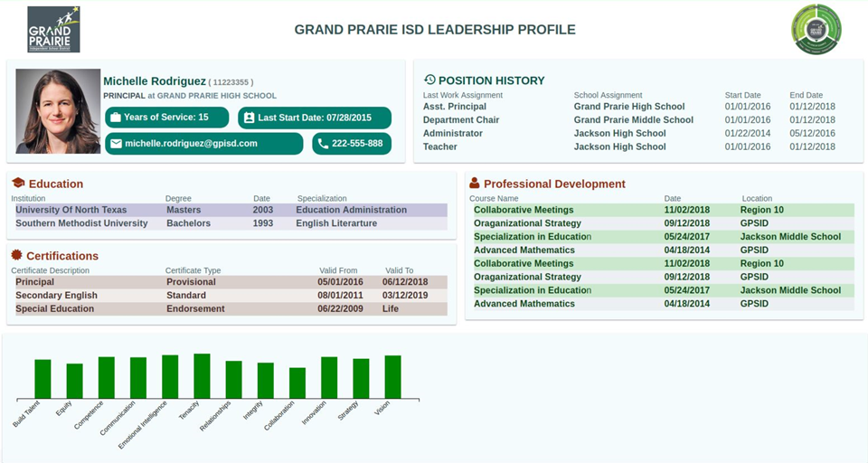Click the 2003 education date

coord(263,210)
